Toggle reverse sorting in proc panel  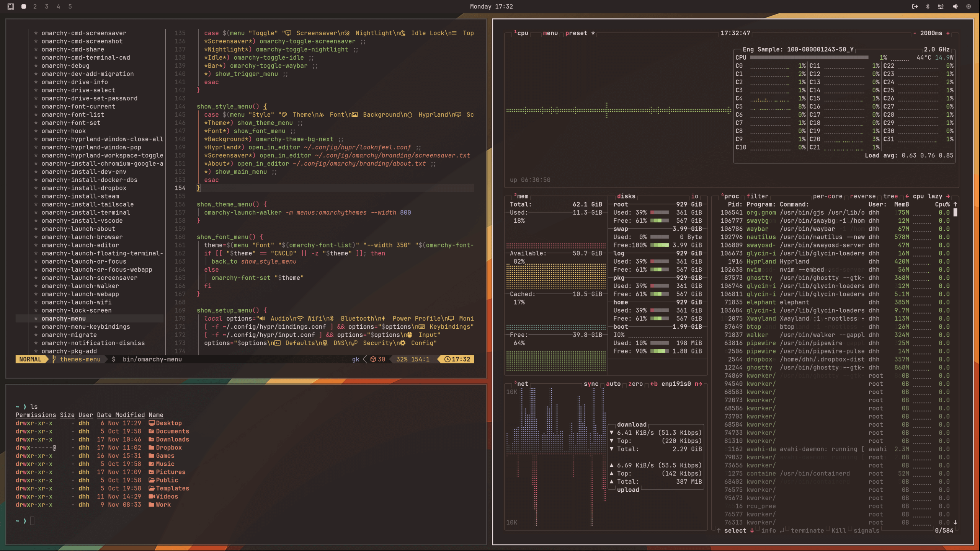coord(862,196)
